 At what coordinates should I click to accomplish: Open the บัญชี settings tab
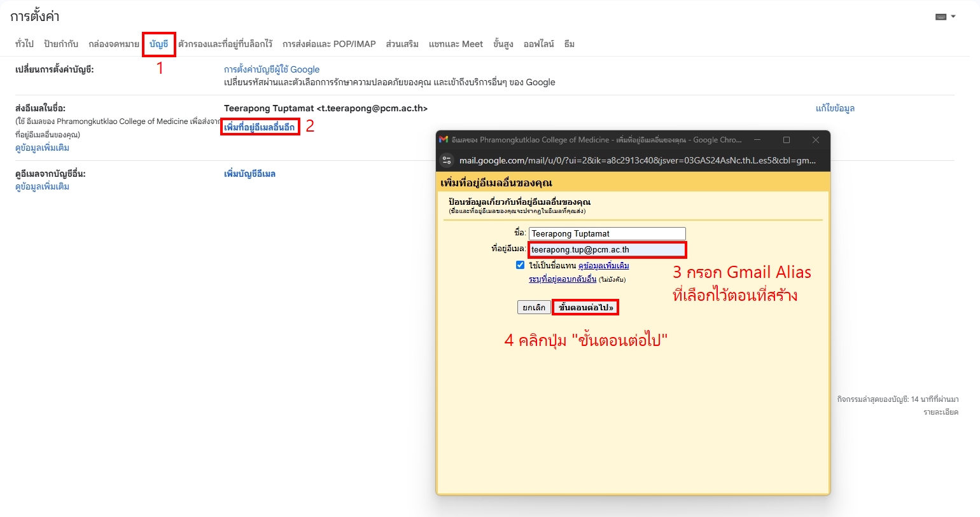[158, 44]
